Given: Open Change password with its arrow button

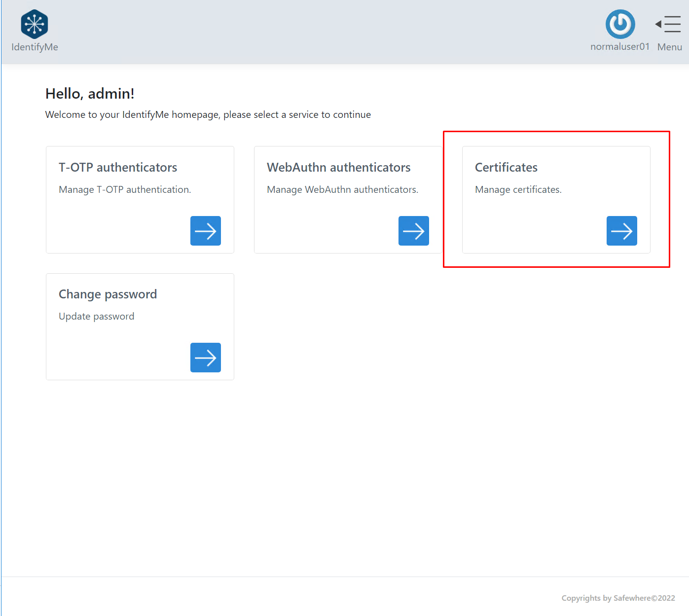Looking at the screenshot, I should [x=205, y=358].
